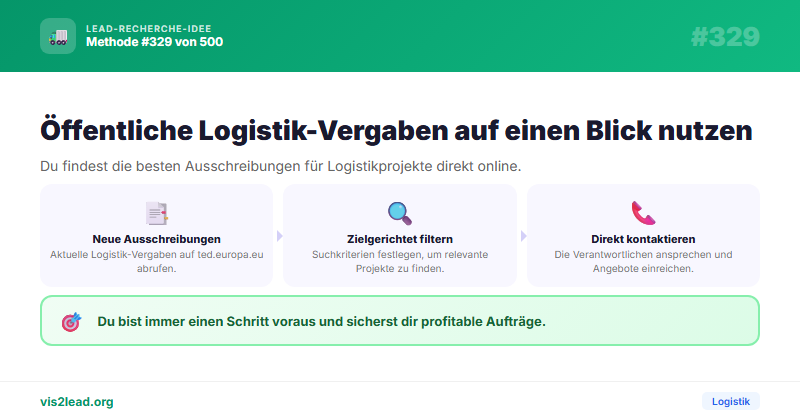Click the document icon above Neue Ausschreibungen
This screenshot has height=420, width=800.
coord(157,213)
